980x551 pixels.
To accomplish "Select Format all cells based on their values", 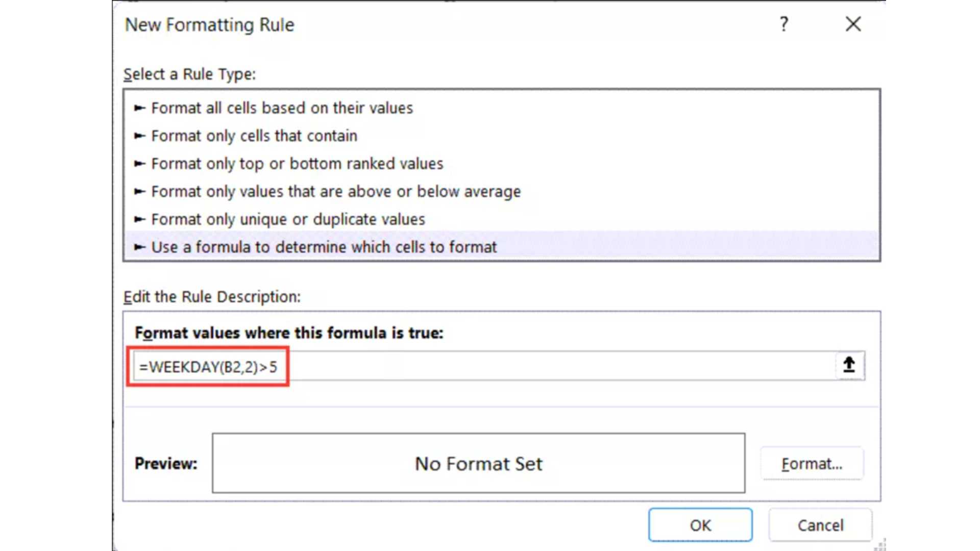I will click(x=282, y=108).
